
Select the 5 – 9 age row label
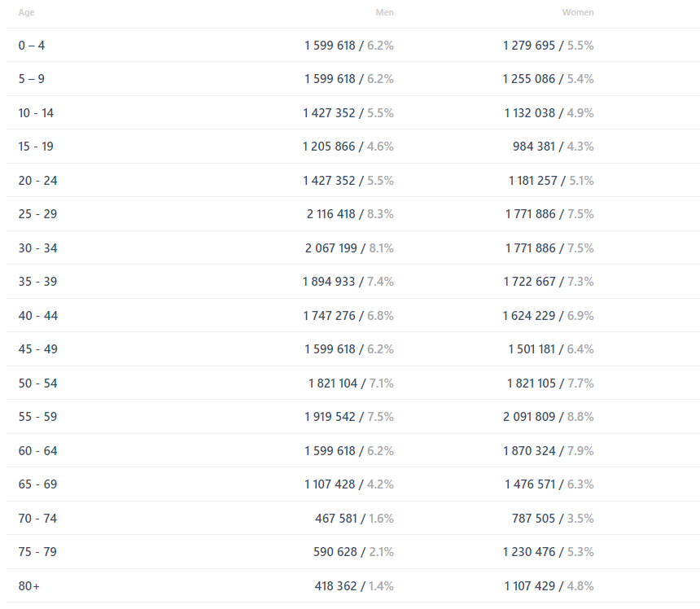[31, 79]
